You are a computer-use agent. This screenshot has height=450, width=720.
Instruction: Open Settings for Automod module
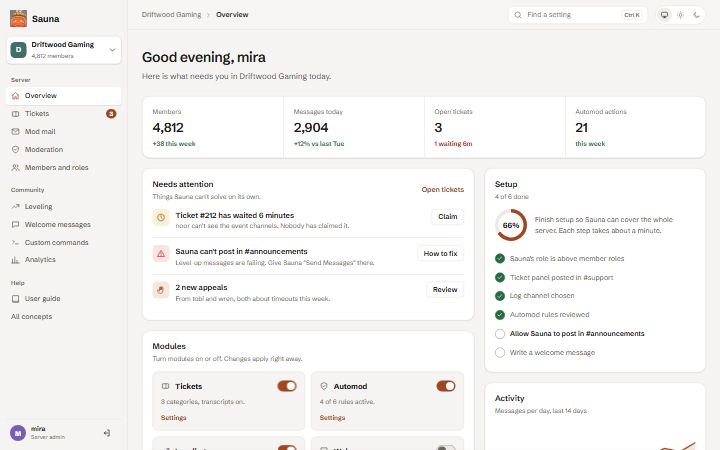tap(332, 417)
